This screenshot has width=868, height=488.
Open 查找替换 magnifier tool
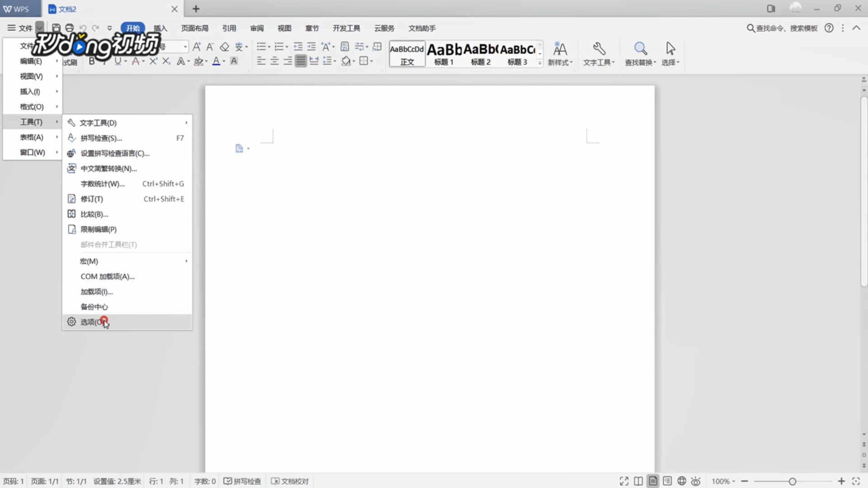640,53
